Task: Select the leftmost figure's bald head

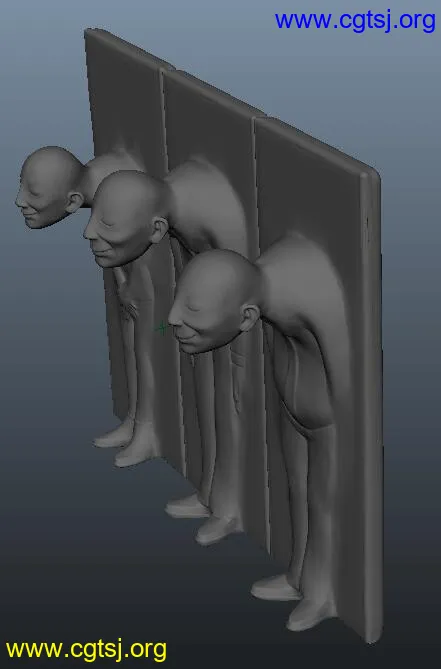Action: click(49, 187)
